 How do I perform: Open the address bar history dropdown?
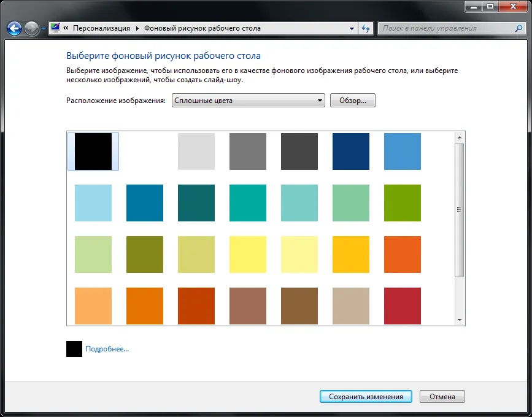[x=352, y=28]
